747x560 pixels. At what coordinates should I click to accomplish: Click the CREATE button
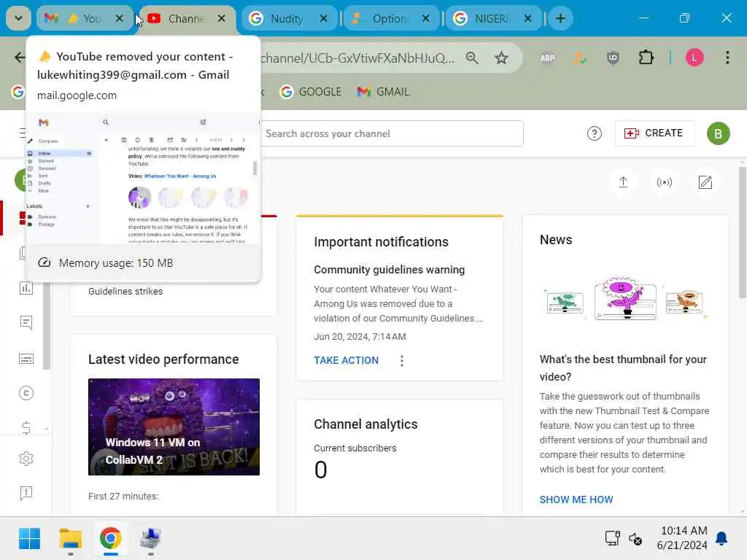[x=654, y=133]
